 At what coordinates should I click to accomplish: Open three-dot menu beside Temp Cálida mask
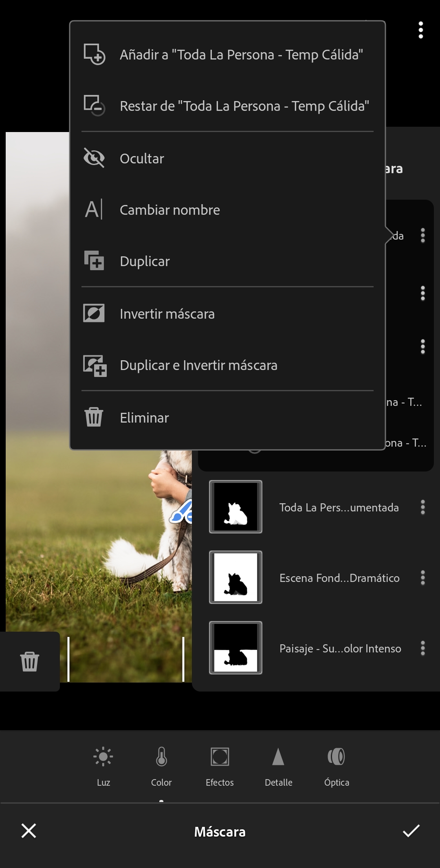(x=423, y=236)
